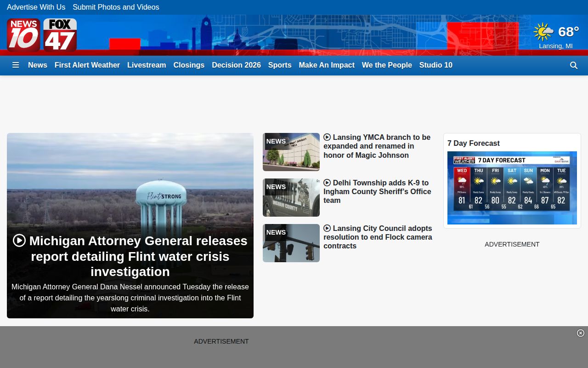Image resolution: width=588 pixels, height=368 pixels.
Task: Click the search magnifier icon
Action: pyautogui.click(x=574, y=65)
